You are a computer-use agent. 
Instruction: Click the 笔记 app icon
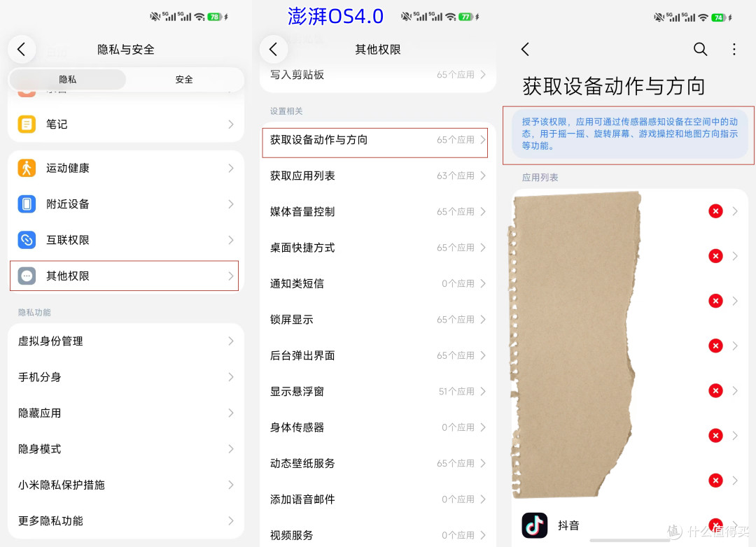click(27, 125)
